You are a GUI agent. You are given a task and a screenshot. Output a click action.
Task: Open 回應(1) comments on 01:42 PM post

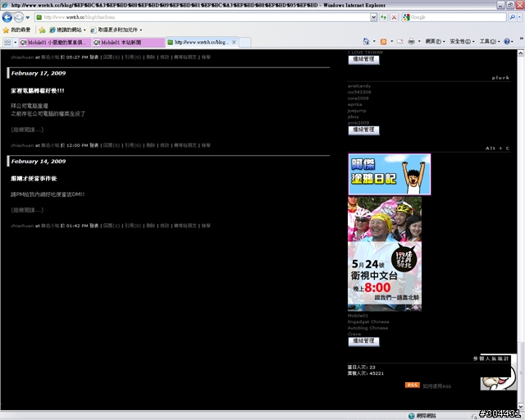point(112,226)
